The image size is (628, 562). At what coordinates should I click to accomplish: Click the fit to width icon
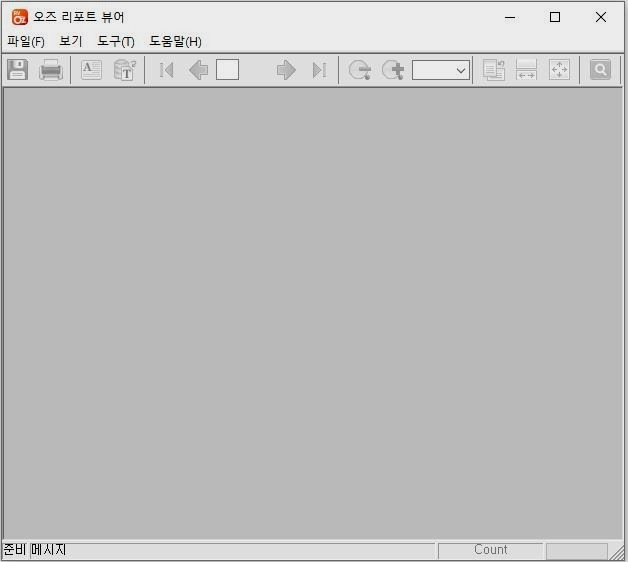(x=526, y=70)
